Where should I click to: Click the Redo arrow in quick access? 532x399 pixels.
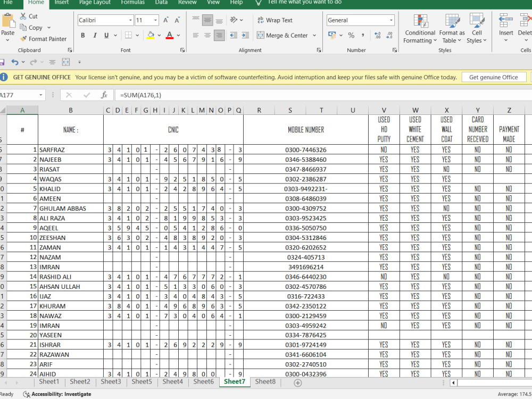pyautogui.click(x=33, y=62)
